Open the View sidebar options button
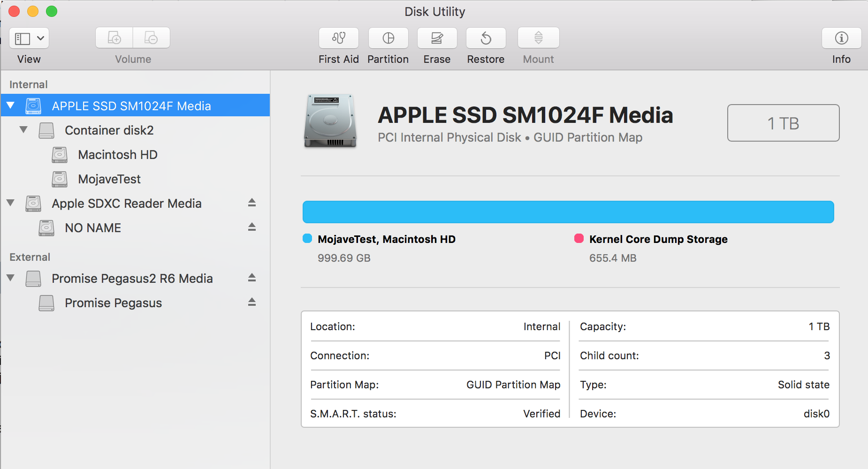868x469 pixels. coord(29,38)
